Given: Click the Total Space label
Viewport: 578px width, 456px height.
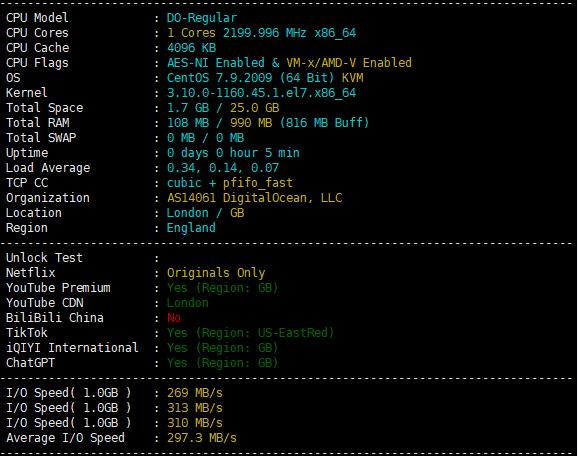Looking at the screenshot, I should pyautogui.click(x=44, y=108).
